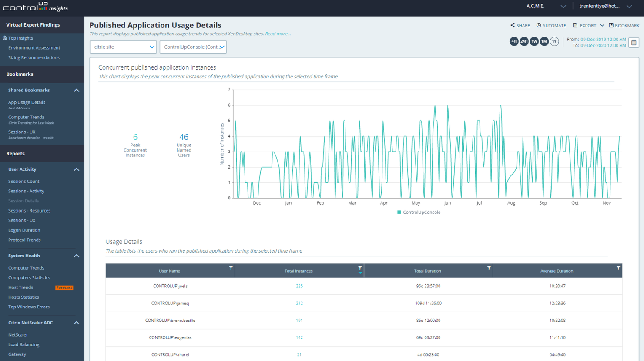Image resolution: width=644 pixels, height=361 pixels.
Task: Open the Logon Duration report
Action: pyautogui.click(x=24, y=230)
